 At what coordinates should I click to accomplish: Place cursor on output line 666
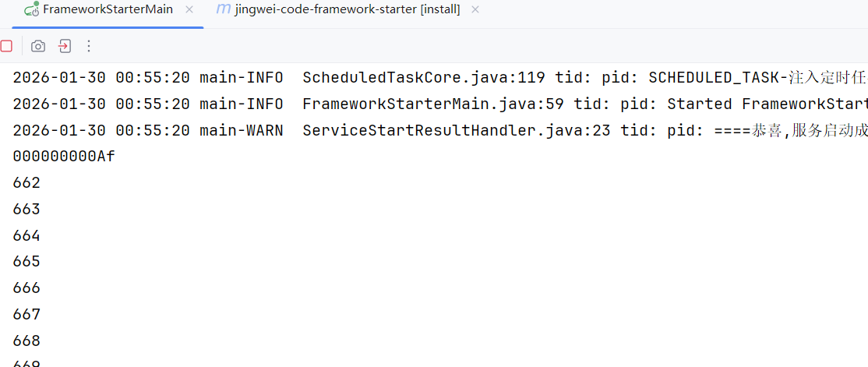click(x=26, y=288)
